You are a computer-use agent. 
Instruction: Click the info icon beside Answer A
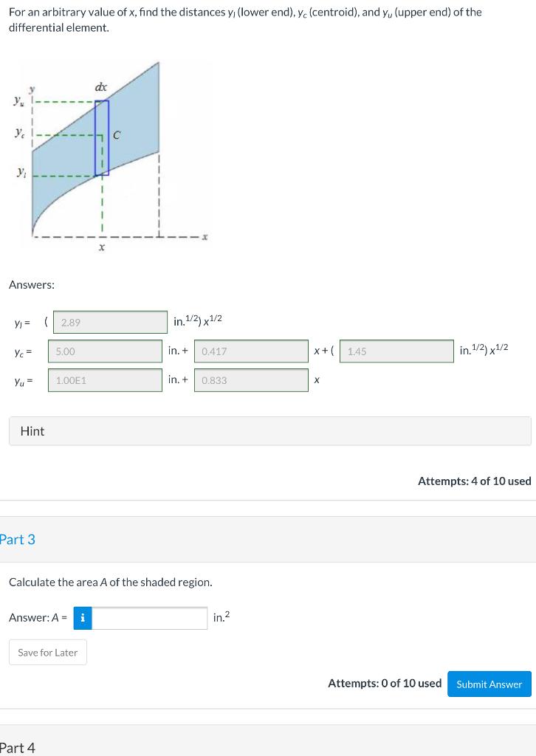[82, 618]
